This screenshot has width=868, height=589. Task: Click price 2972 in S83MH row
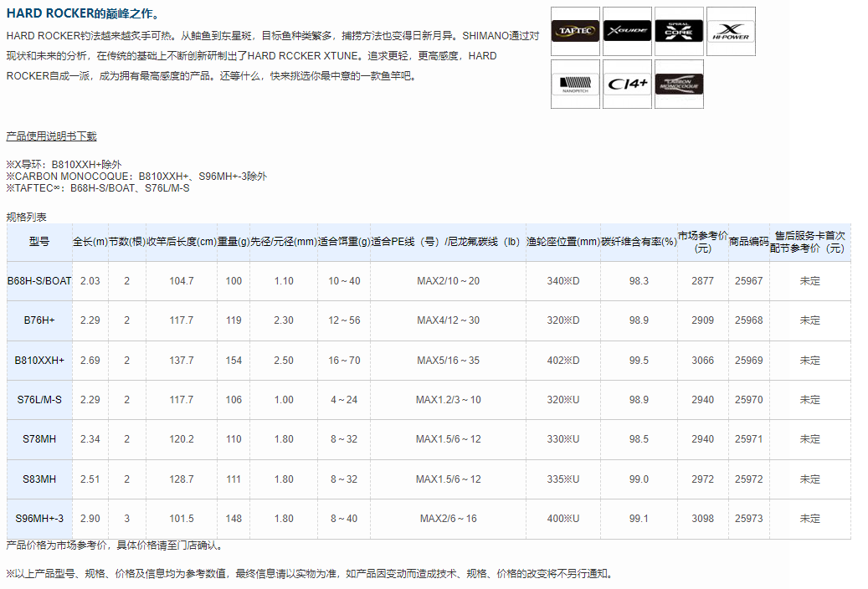pyautogui.click(x=702, y=479)
